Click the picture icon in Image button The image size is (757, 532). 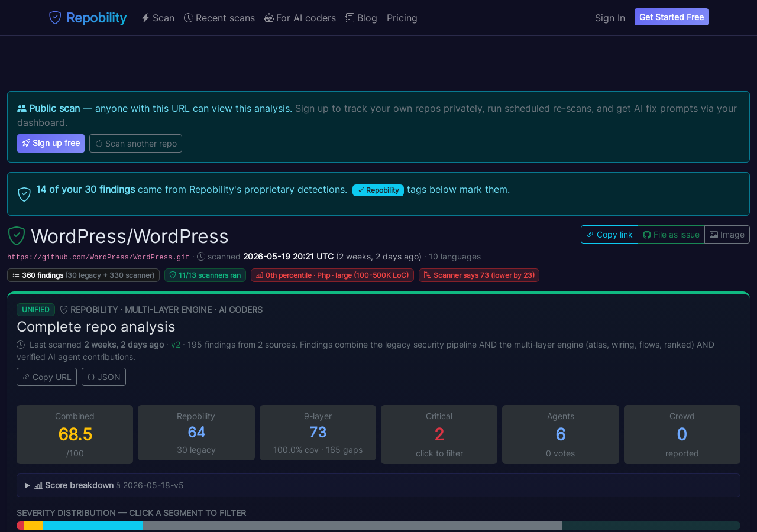[714, 235]
